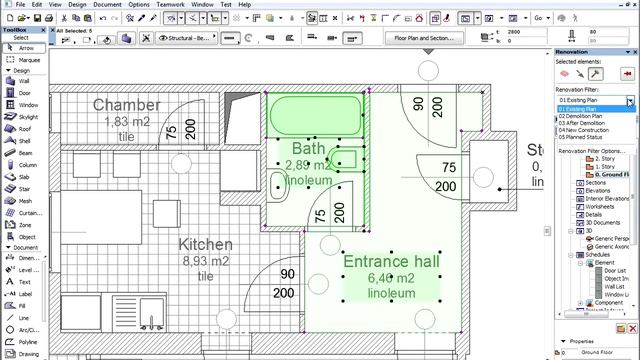Toggle show on current filter only button

coord(627,74)
